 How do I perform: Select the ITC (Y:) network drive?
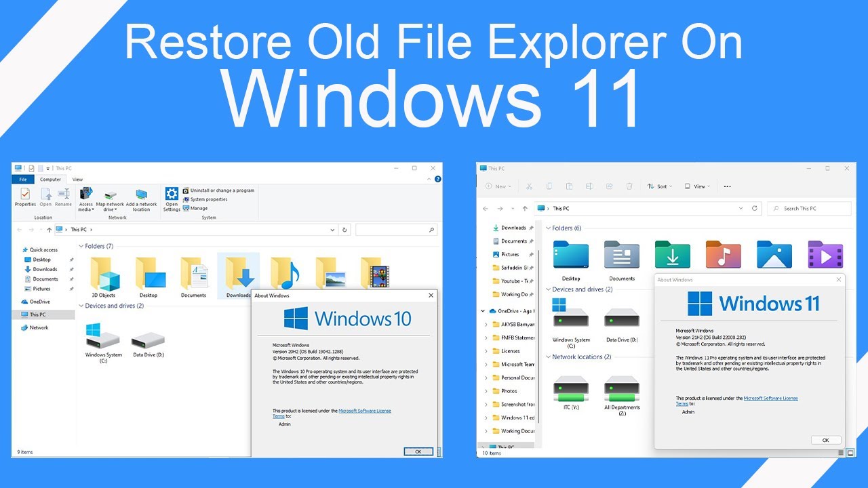[x=571, y=393]
